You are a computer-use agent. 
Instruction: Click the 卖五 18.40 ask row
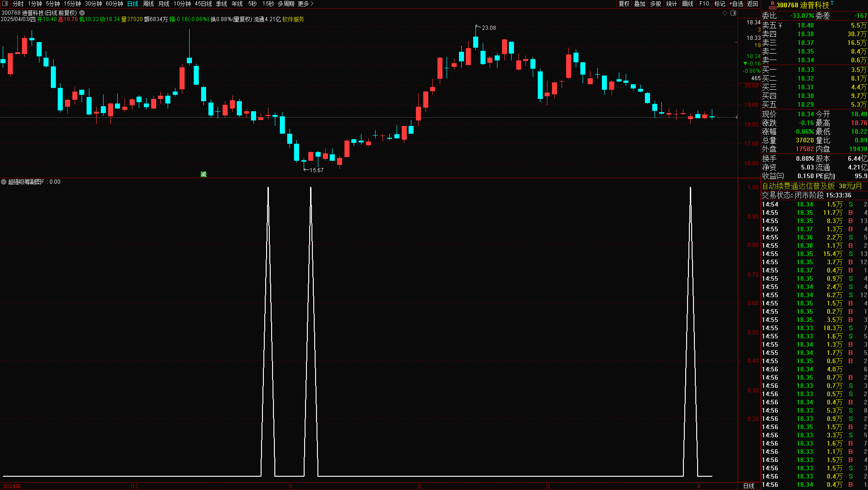[x=814, y=25]
